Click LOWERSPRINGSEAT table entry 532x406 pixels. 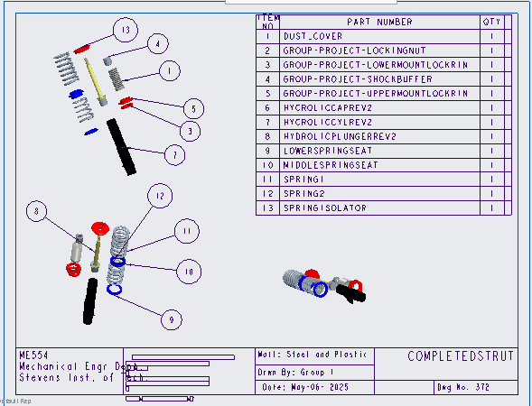click(379, 151)
